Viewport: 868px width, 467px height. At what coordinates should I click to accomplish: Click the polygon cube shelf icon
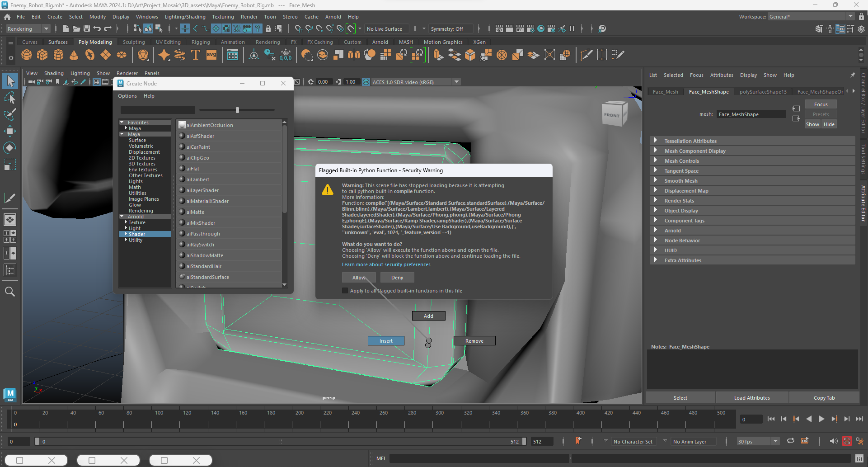tap(42, 55)
